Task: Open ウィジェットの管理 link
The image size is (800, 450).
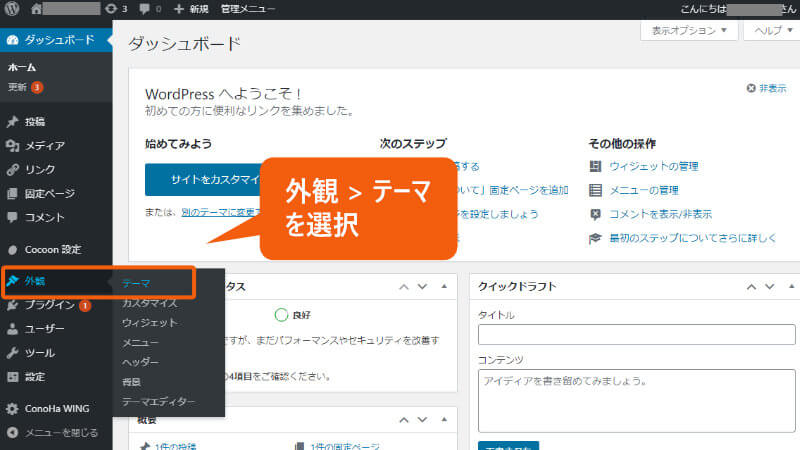Action: click(654, 166)
